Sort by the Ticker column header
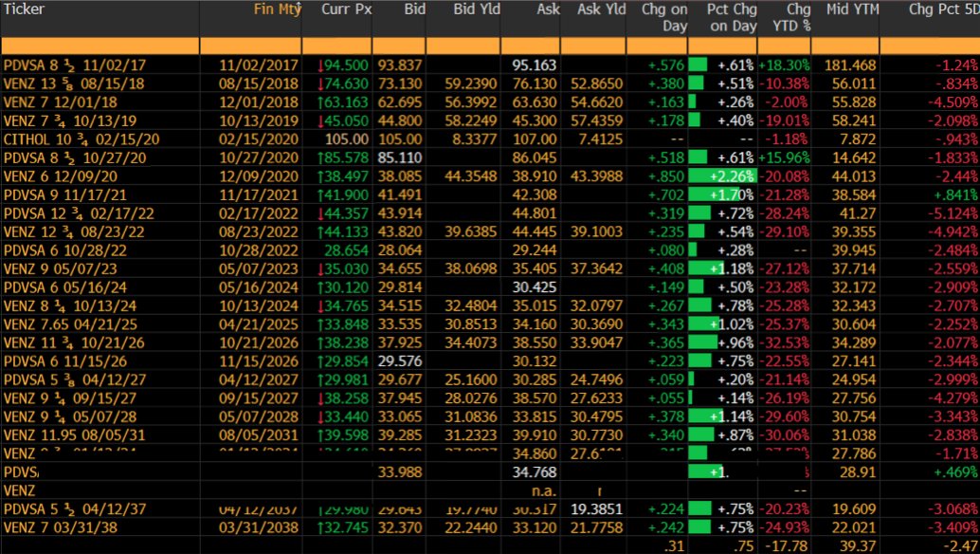 click(24, 9)
